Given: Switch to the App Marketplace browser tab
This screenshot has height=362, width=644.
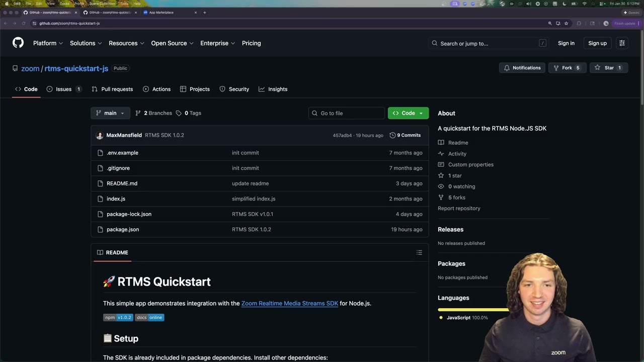Looking at the screenshot, I should click(170, 13).
